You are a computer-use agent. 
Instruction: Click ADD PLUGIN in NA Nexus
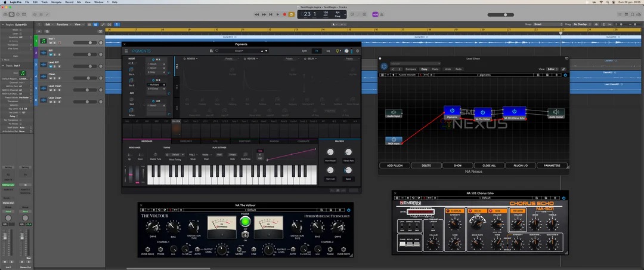(394, 165)
